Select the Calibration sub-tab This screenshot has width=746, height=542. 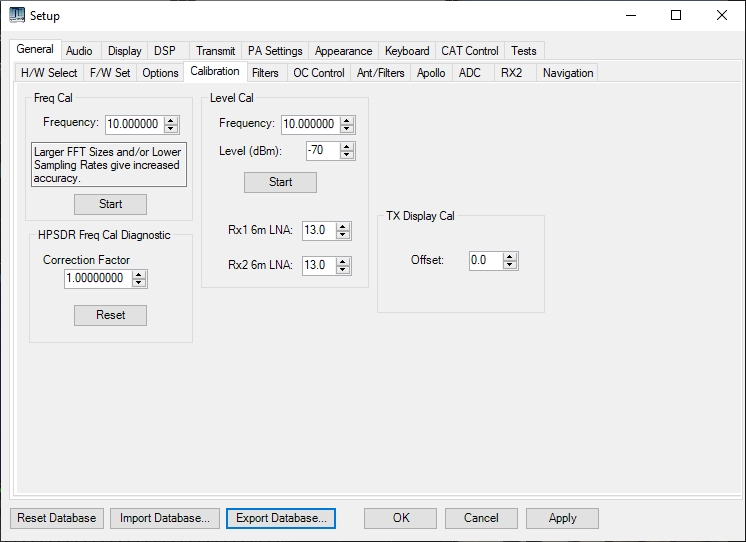[215, 71]
